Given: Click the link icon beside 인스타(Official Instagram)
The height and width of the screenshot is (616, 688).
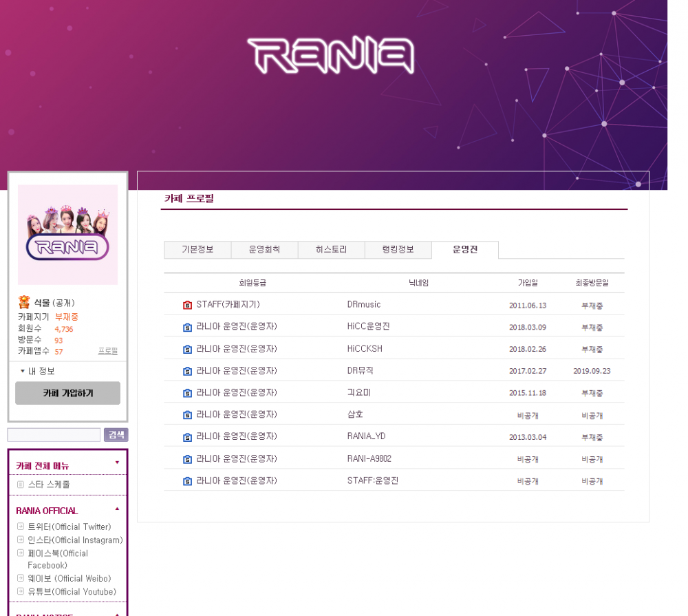Looking at the screenshot, I should point(20,539).
